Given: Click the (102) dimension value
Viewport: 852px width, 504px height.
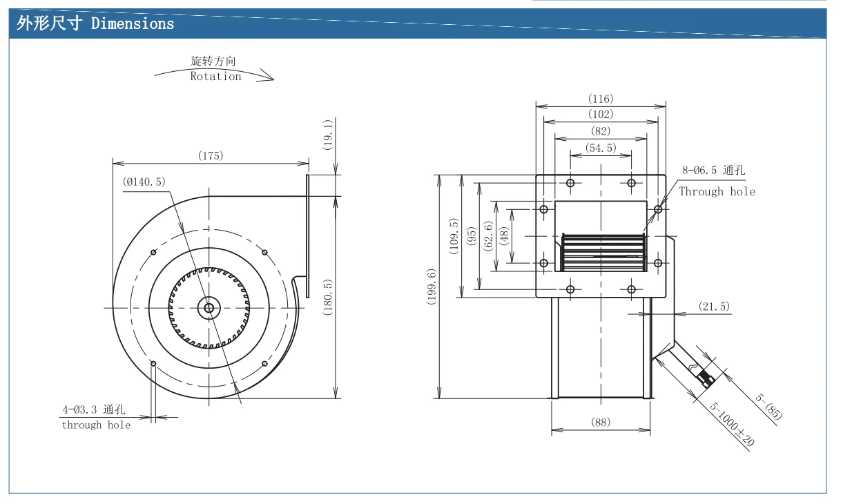Looking at the screenshot, I should pyautogui.click(x=601, y=114).
